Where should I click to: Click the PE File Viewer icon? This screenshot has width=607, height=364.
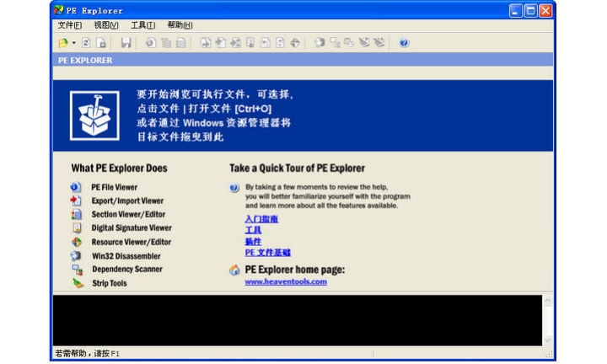(x=76, y=187)
